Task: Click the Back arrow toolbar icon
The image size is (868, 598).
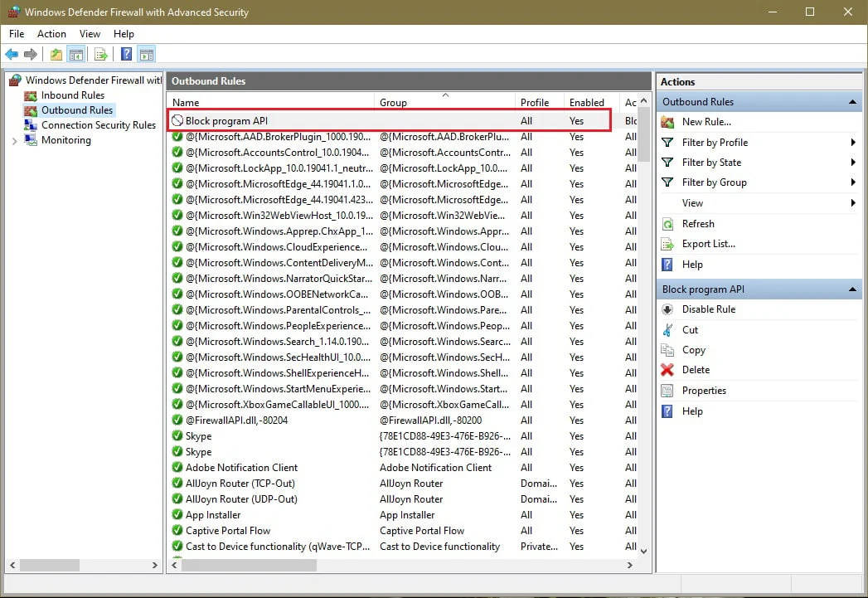Action: point(12,54)
